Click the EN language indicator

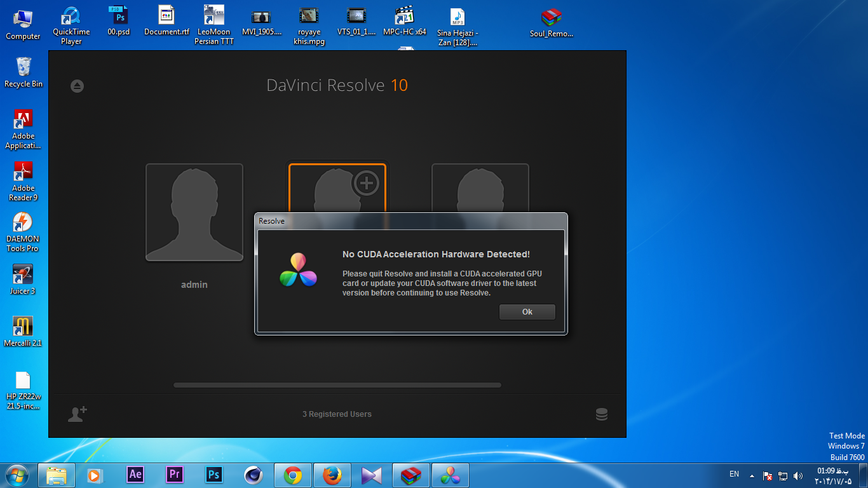[734, 474]
